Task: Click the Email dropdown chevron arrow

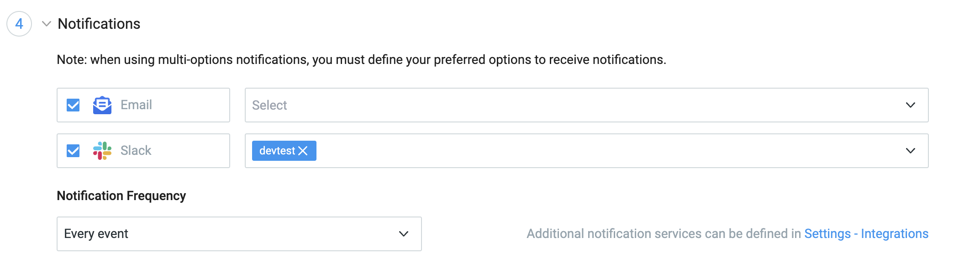Action: pos(911,105)
